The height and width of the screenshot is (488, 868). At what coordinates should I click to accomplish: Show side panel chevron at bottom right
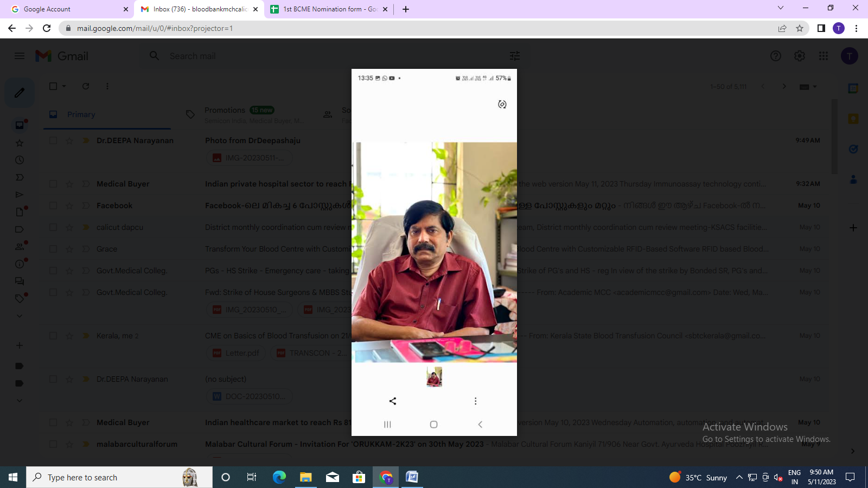[x=853, y=451]
